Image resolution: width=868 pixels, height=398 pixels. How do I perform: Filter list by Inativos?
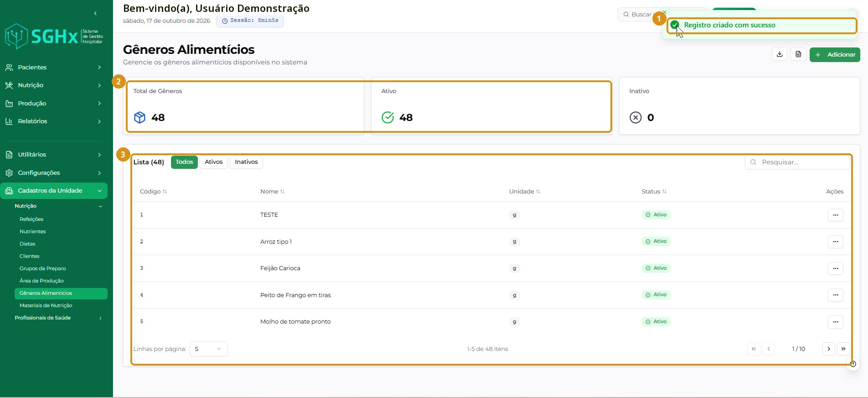point(246,162)
